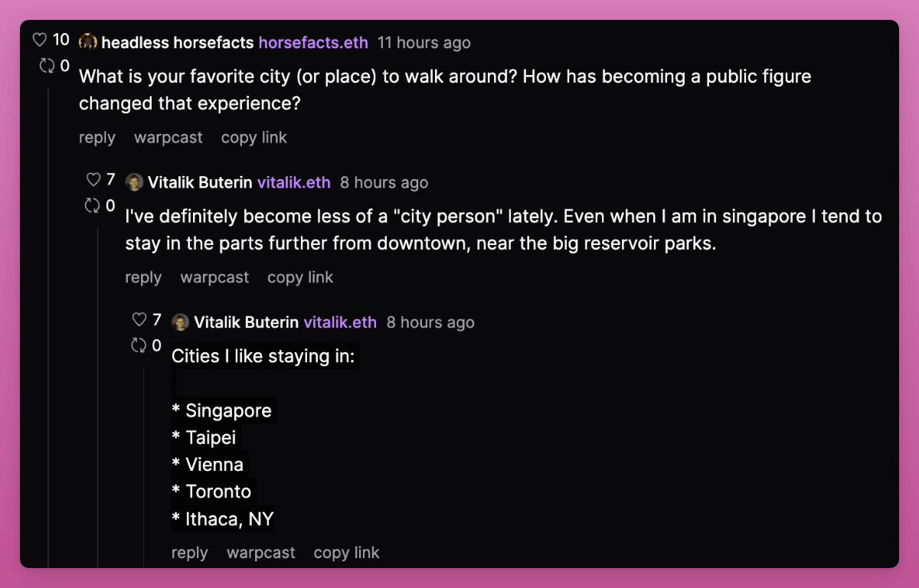Copy link of the "city person" reply
This screenshot has width=919, height=588.
(300, 277)
